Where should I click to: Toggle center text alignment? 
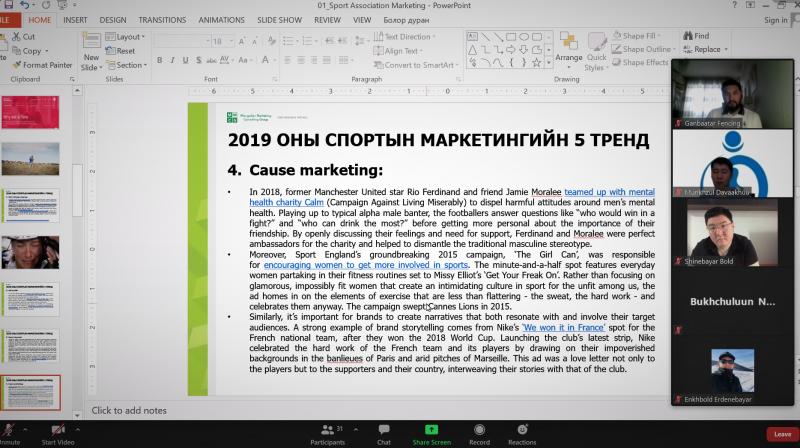coord(301,60)
